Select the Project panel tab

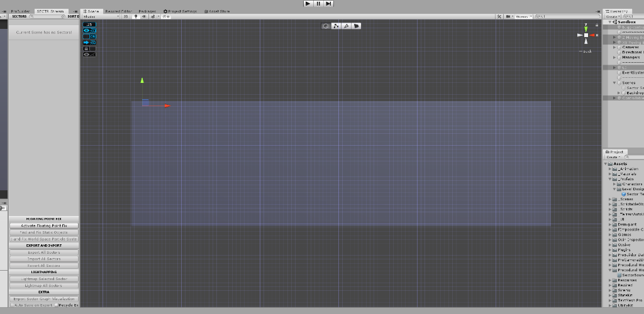pos(614,152)
